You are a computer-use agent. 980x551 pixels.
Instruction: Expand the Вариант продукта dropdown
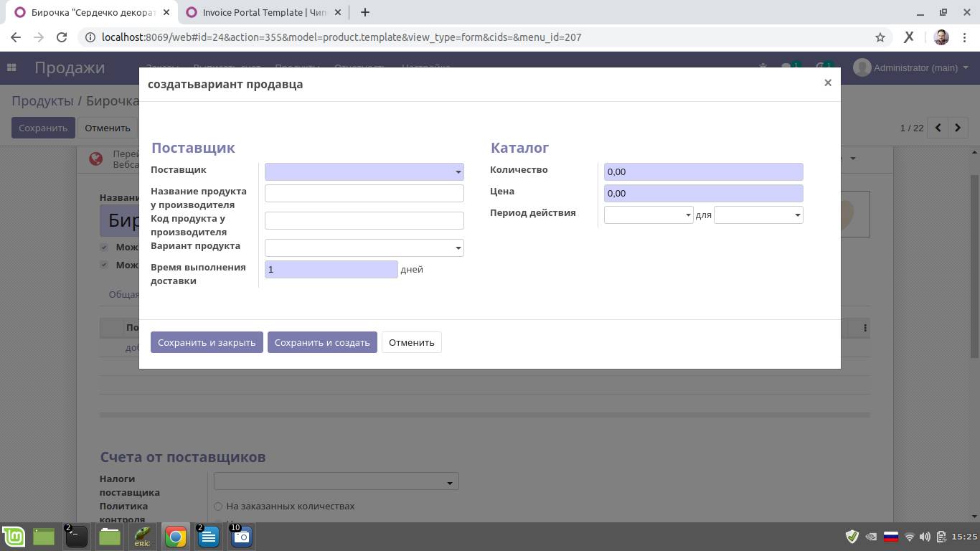pos(364,248)
